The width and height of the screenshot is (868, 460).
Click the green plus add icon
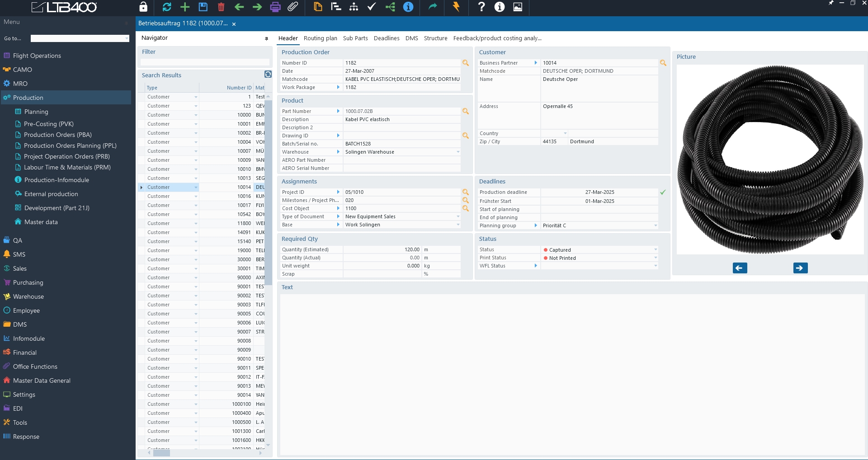tap(185, 7)
